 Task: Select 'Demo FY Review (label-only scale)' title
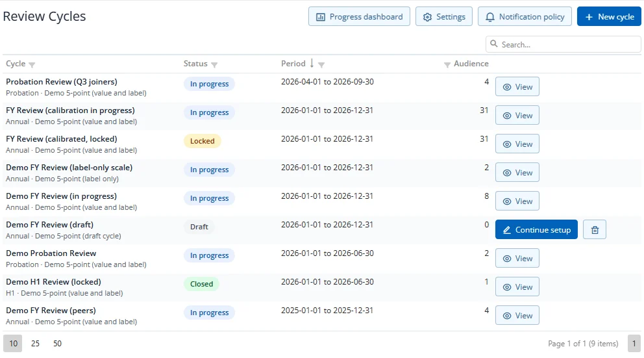click(x=69, y=167)
